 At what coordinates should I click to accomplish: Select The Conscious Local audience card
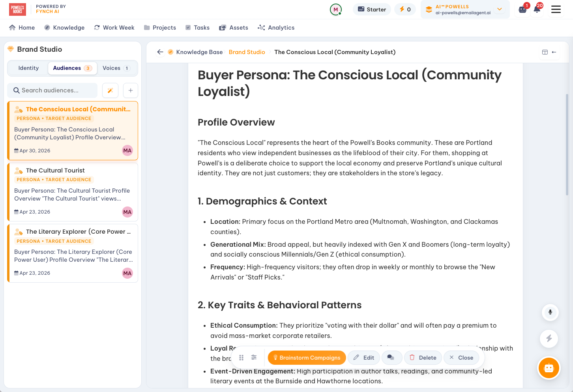point(73,131)
